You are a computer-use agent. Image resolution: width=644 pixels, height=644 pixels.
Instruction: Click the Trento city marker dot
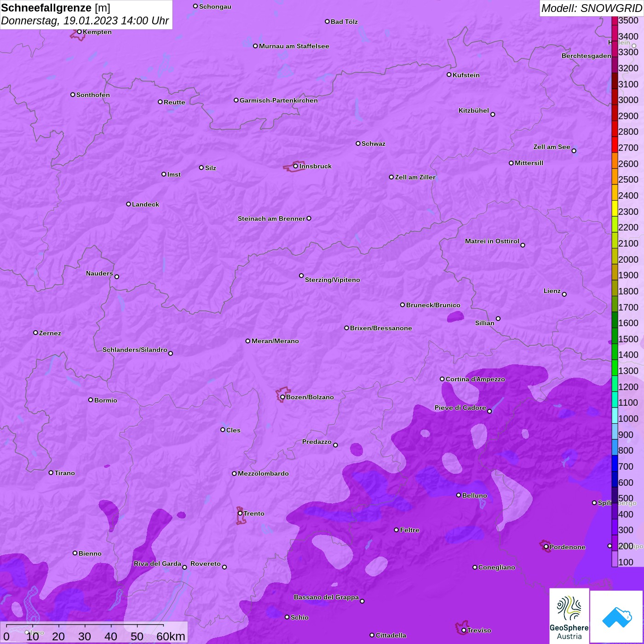tap(240, 513)
